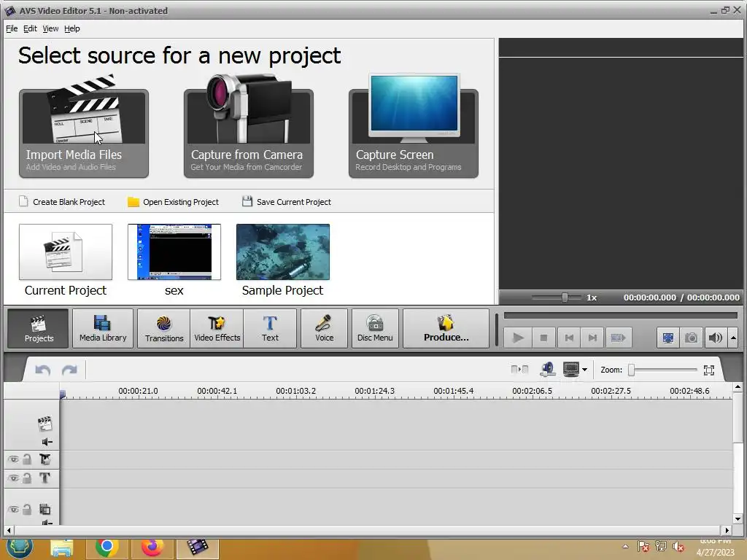Go to next frame
The height and width of the screenshot is (560, 747).
tap(592, 338)
